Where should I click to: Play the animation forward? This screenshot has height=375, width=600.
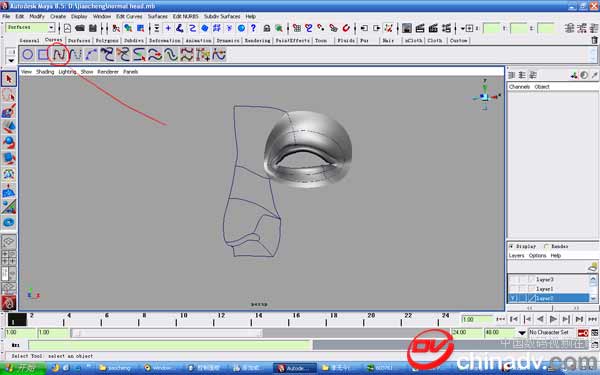pos(553,319)
